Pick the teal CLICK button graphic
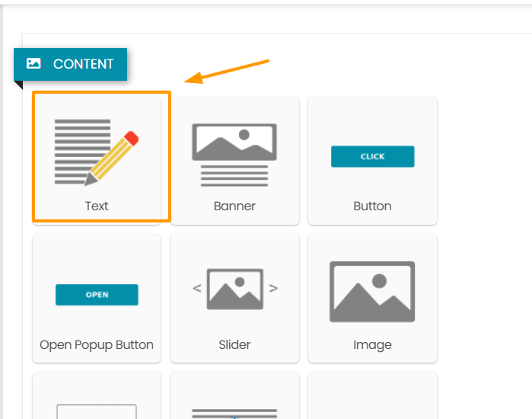Image resolution: width=532 pixels, height=419 pixels. coord(372,156)
